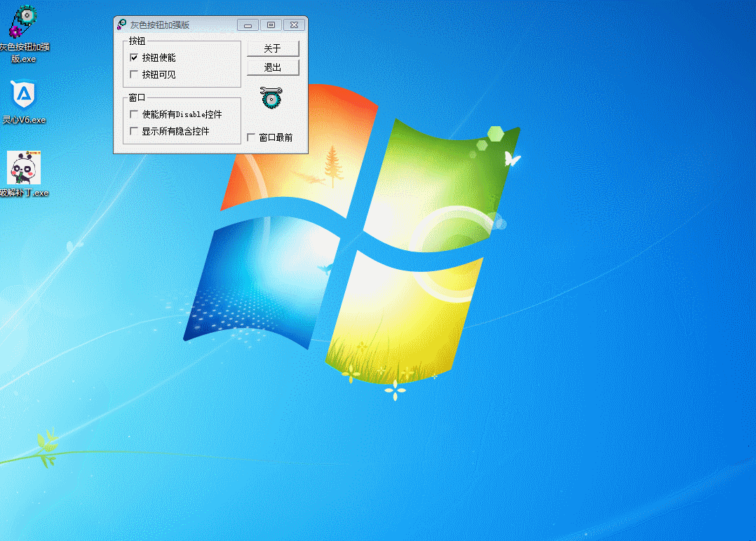
Task: Select the 灰色按钮加强版.exe desktop icon
Action: (24, 24)
